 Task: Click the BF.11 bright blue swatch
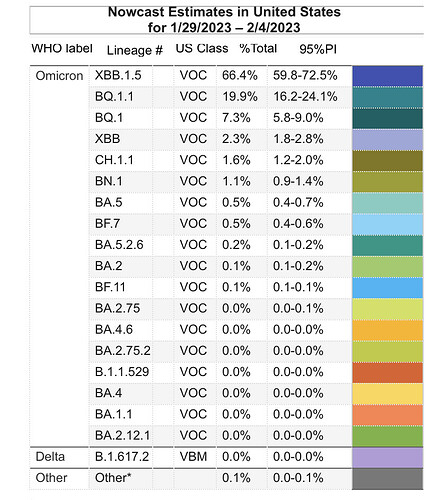[387, 288]
